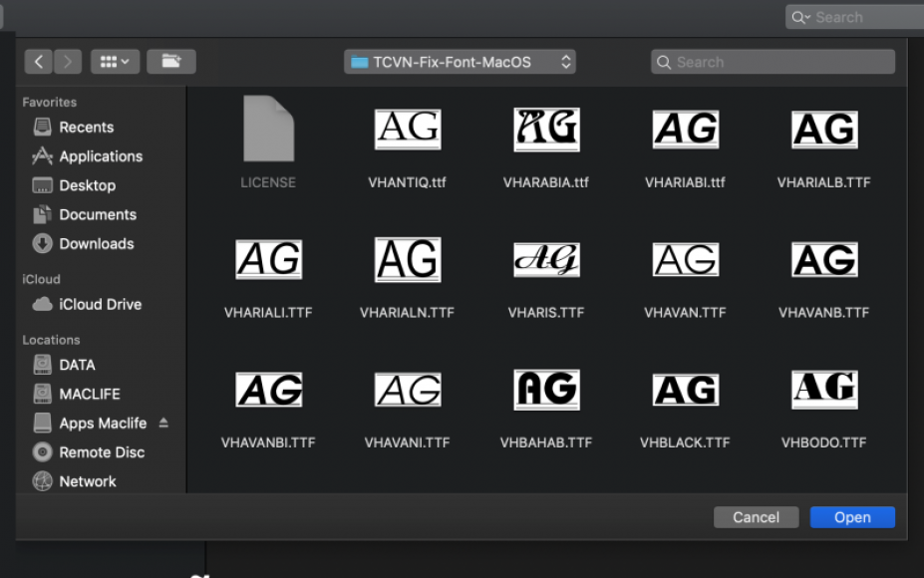Click the back navigation arrow

pyautogui.click(x=39, y=62)
